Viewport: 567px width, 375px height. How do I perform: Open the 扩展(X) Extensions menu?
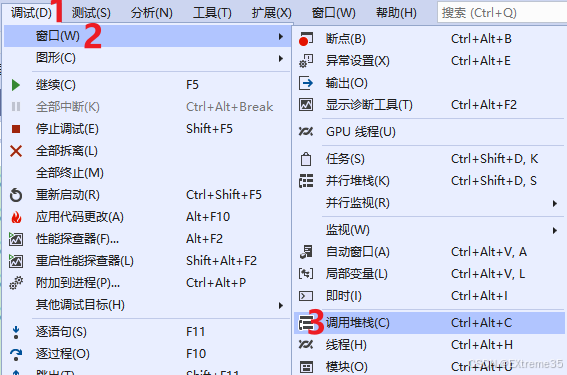point(272,13)
